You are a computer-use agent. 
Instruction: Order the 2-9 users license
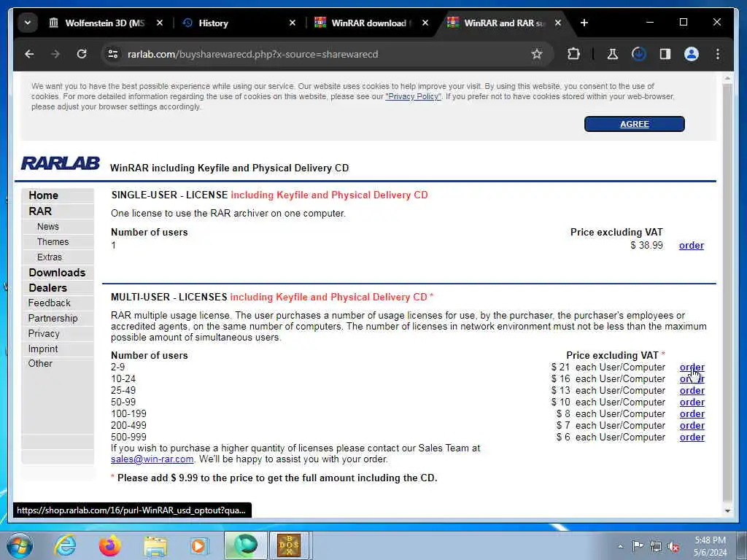pyautogui.click(x=692, y=367)
